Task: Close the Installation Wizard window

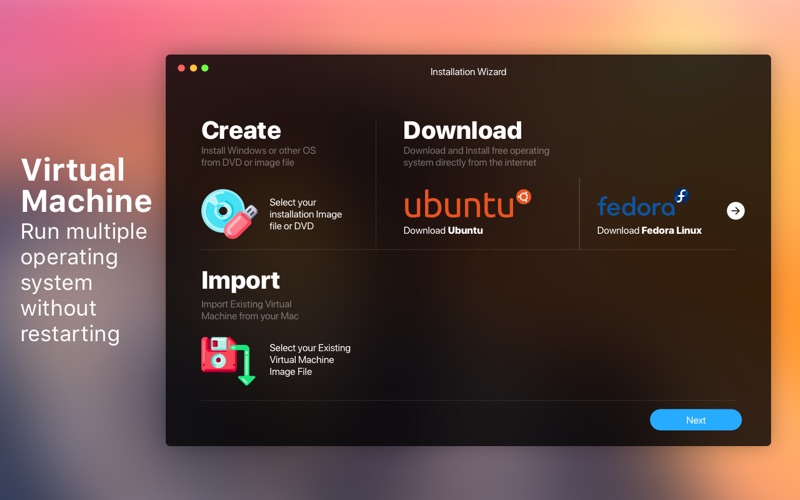Action: click(x=181, y=68)
